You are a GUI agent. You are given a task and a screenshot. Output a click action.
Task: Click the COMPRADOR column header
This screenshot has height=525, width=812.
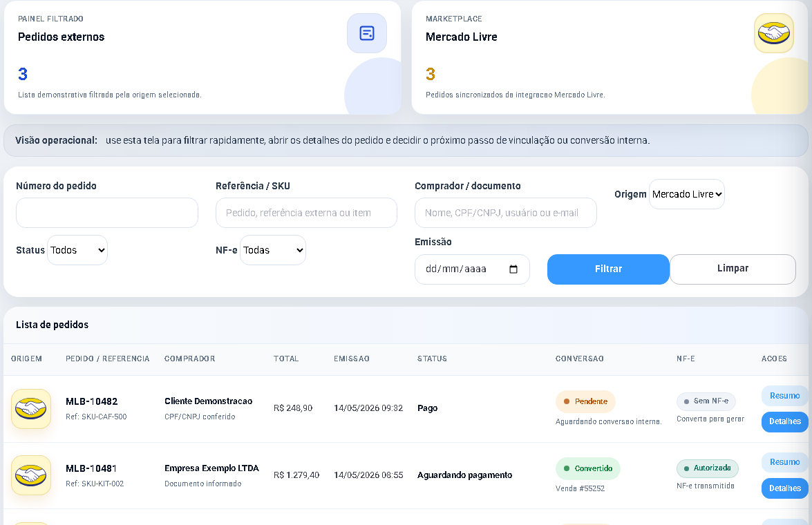189,359
